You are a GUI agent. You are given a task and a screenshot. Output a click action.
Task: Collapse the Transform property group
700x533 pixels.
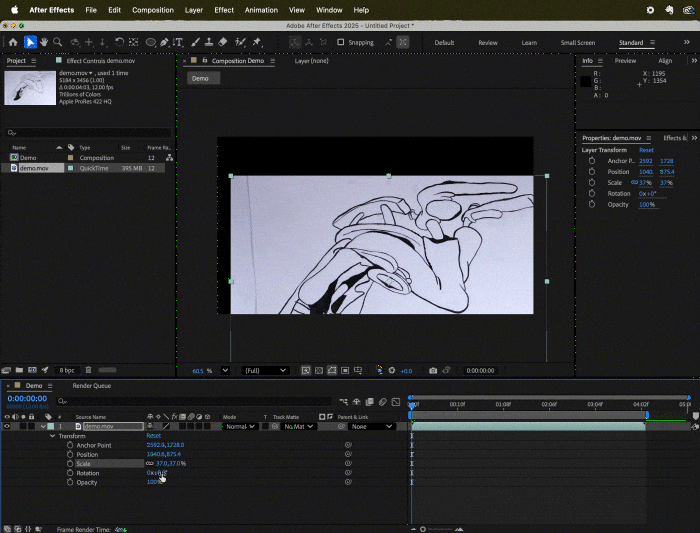(53, 436)
